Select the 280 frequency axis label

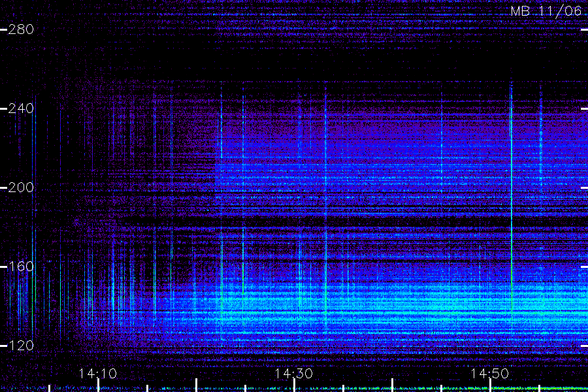21,29
